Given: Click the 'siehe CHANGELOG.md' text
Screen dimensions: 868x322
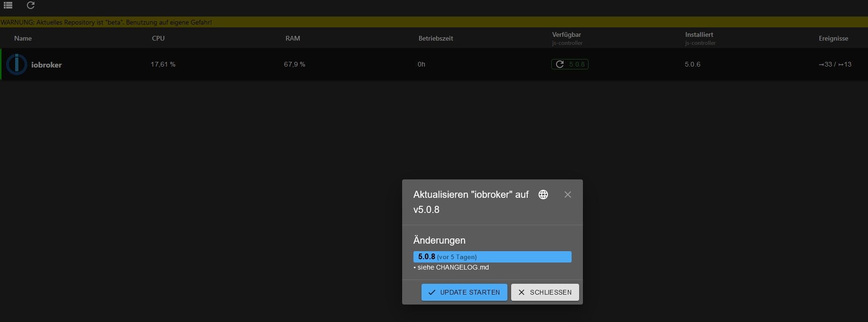Looking at the screenshot, I should pyautogui.click(x=453, y=267).
